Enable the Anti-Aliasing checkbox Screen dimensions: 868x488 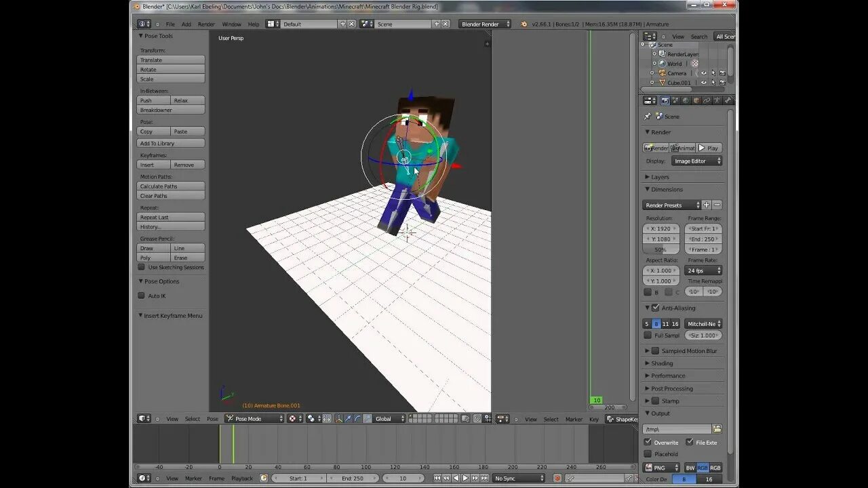click(655, 308)
